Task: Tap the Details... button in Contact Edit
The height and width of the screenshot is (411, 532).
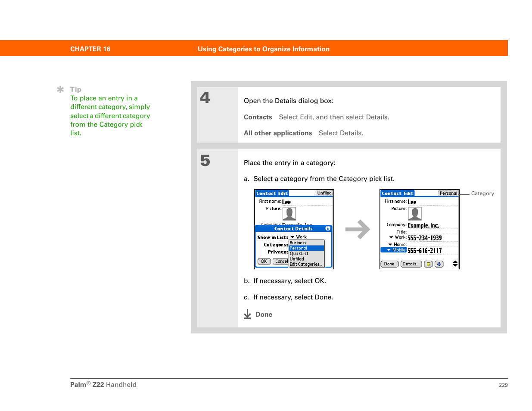Action: tap(411, 264)
